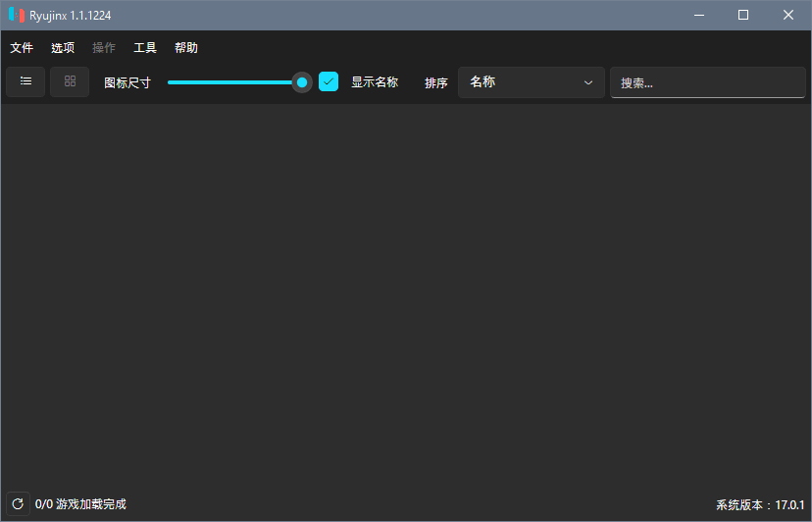Open the 选项 menu

coord(63,48)
